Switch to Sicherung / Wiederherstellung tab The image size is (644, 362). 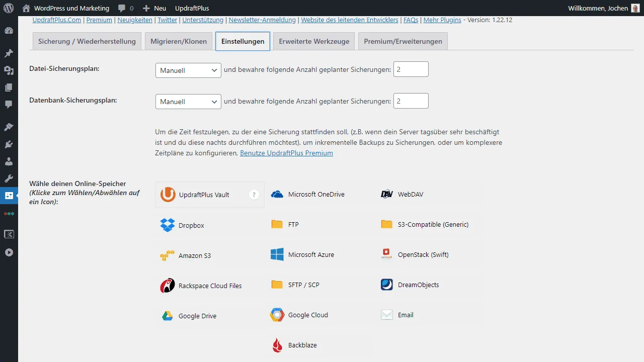[x=87, y=41]
